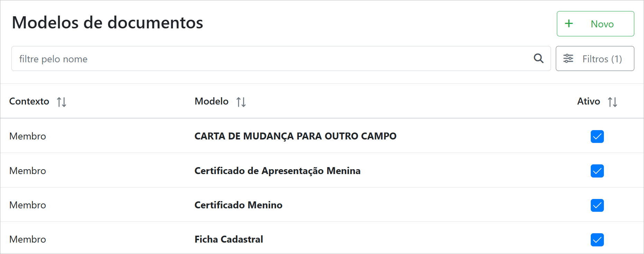Uncheck Ativo for CARTA DE MUDANÇA PARA OUTRO CAMPO
Screen dimensions: 644x254
click(597, 136)
